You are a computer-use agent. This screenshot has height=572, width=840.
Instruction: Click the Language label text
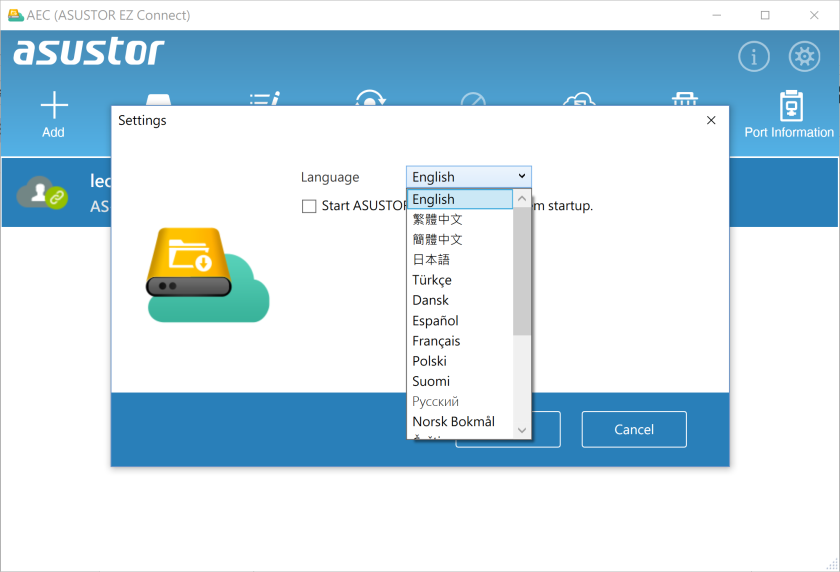(x=330, y=177)
